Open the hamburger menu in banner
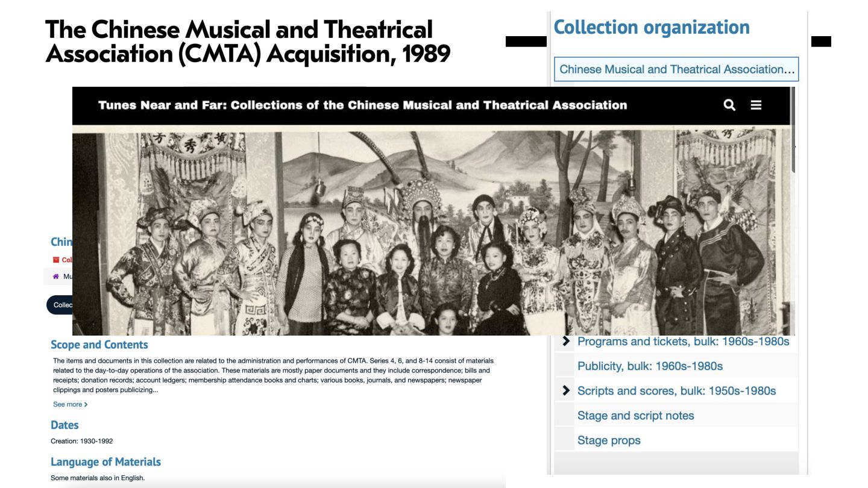This screenshot has height=488, width=868. (x=756, y=105)
